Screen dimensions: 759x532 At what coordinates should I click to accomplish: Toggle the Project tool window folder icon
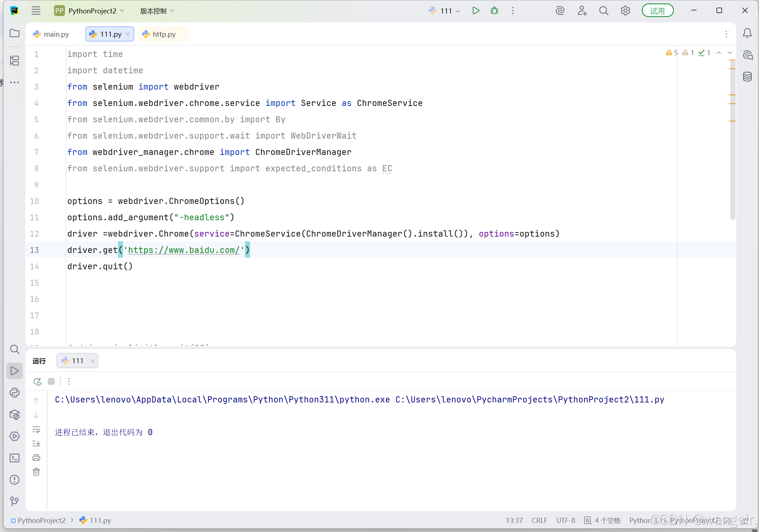click(15, 33)
